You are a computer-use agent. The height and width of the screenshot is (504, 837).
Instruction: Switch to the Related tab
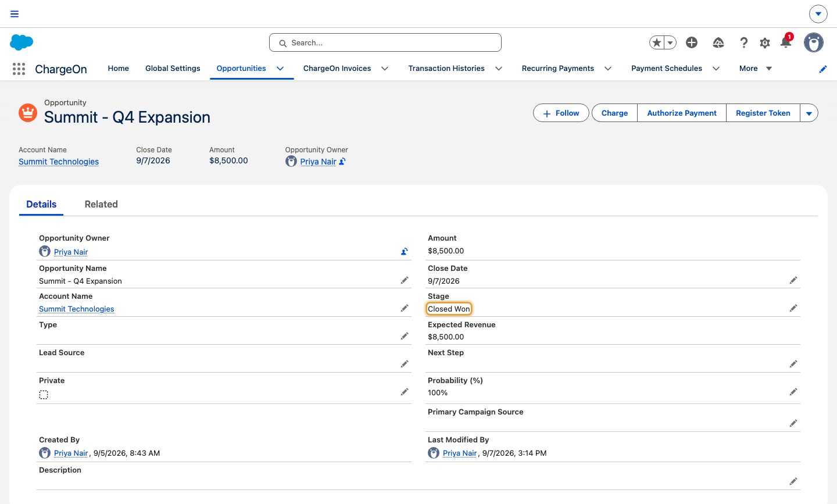(x=101, y=204)
